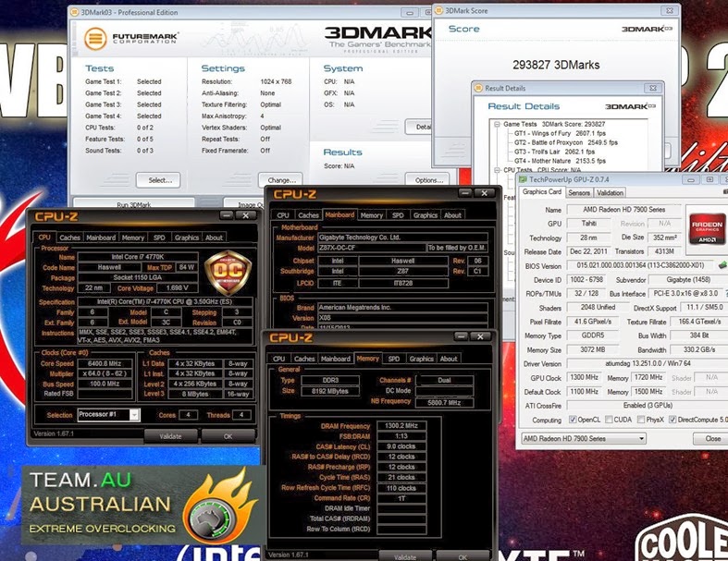Open CPU tab in the CPU-Z Memory window
728x561 pixels.
[x=278, y=359]
